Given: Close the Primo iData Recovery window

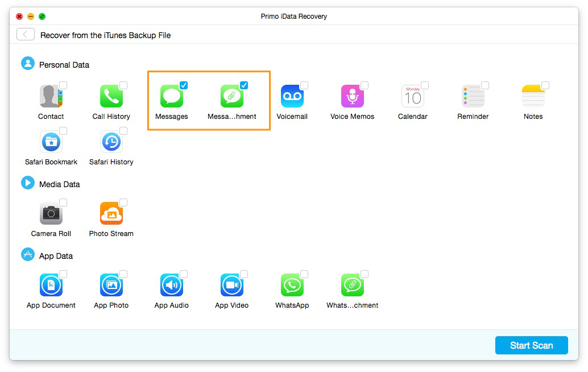Looking at the screenshot, I should pos(19,16).
